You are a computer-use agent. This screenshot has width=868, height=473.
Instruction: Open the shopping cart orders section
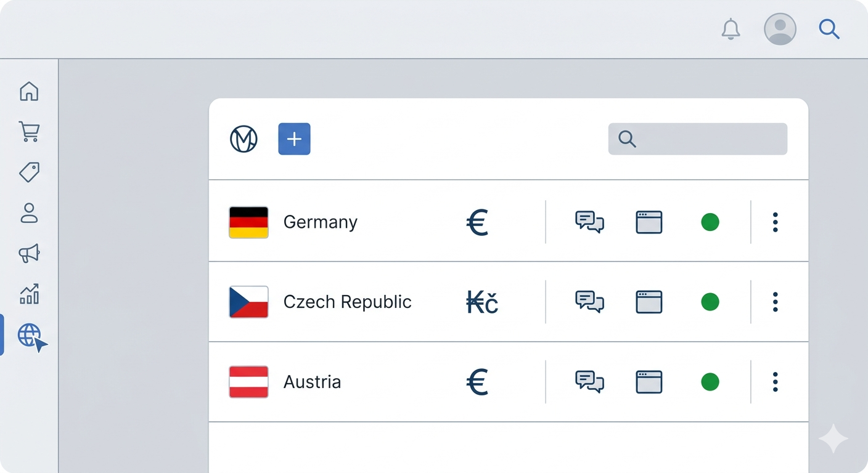click(29, 132)
